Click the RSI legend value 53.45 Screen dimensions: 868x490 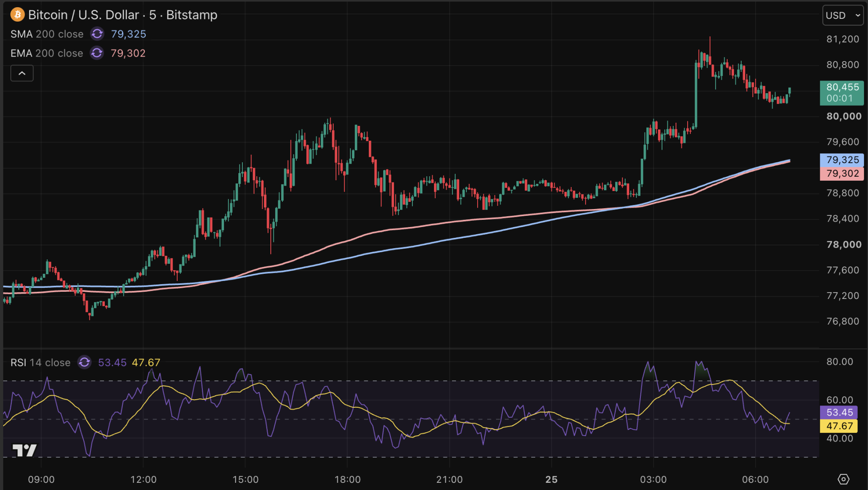pos(112,362)
